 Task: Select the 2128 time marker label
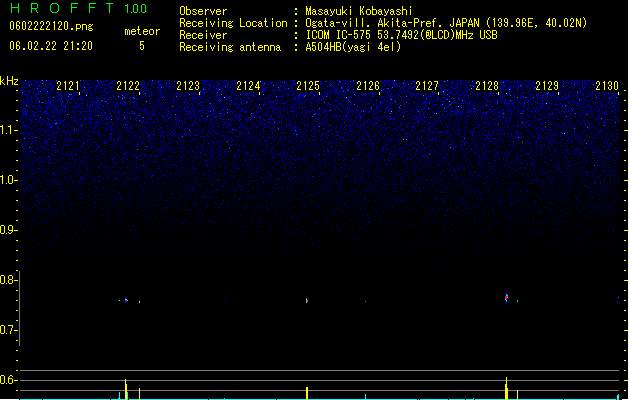point(487,86)
